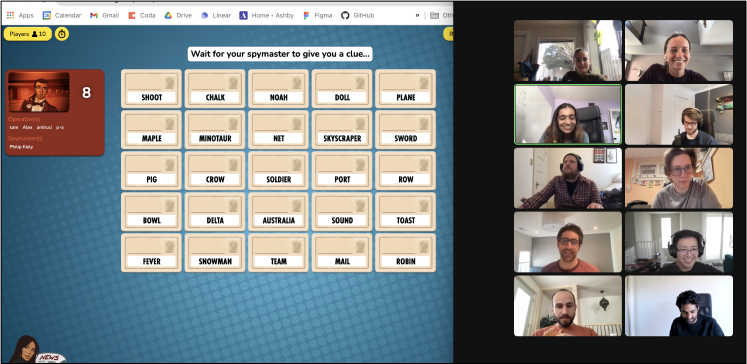Select video tile of bearded man in rust shirt
The image size is (747, 364).
click(x=568, y=306)
